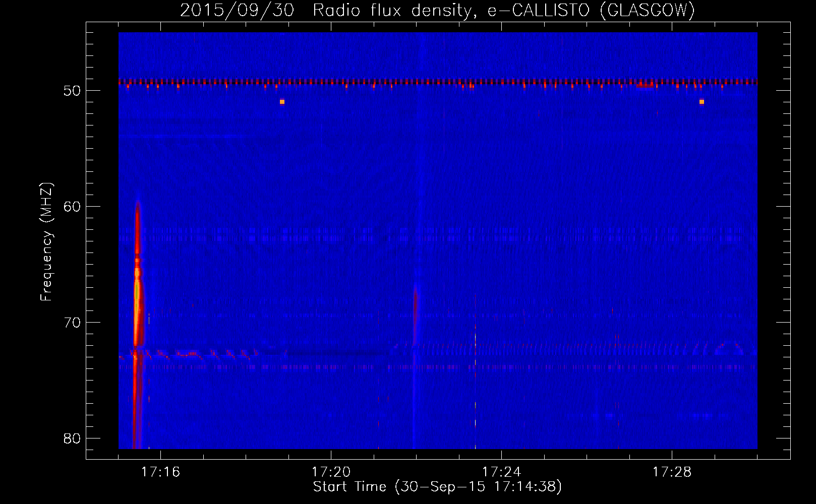Click the orange dot near 17:19 at 51 MHz
The height and width of the screenshot is (504, 816).
[x=282, y=102]
